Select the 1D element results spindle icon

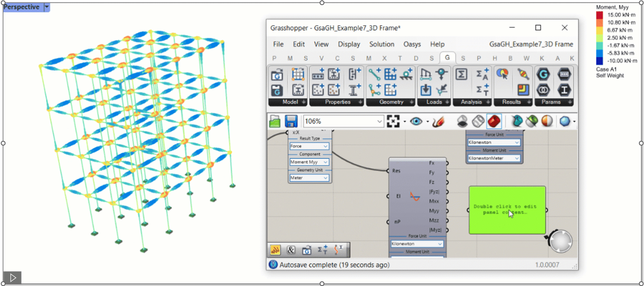tap(523, 74)
